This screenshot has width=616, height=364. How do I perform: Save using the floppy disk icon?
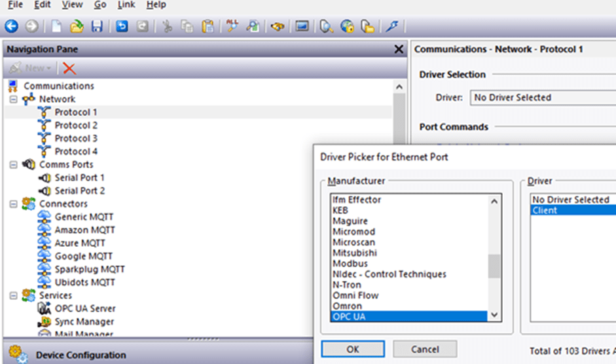click(97, 26)
